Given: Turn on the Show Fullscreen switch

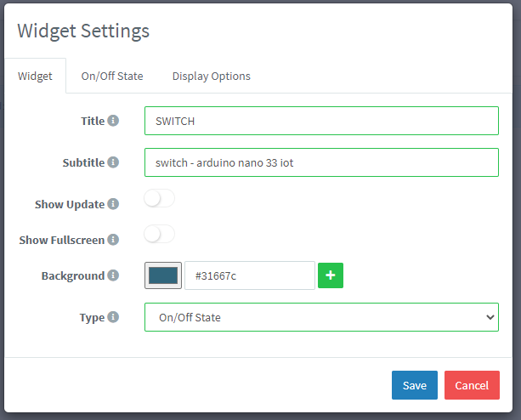Looking at the screenshot, I should 160,235.
